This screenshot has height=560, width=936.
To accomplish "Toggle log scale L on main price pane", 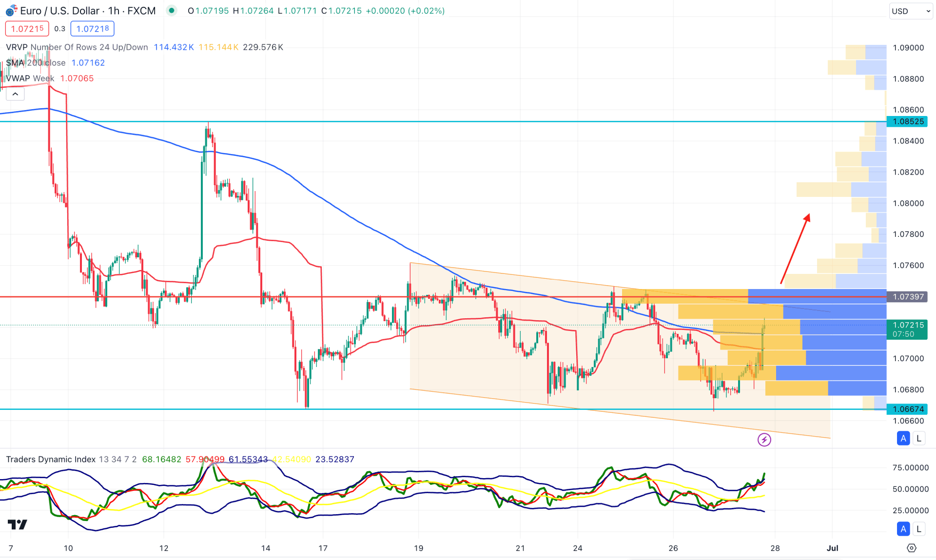I will [x=919, y=438].
